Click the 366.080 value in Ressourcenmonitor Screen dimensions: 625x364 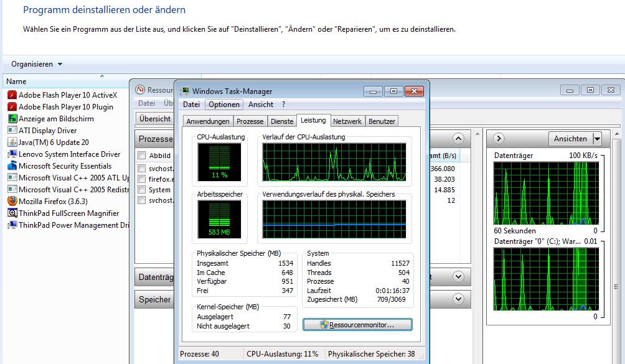pyautogui.click(x=443, y=169)
